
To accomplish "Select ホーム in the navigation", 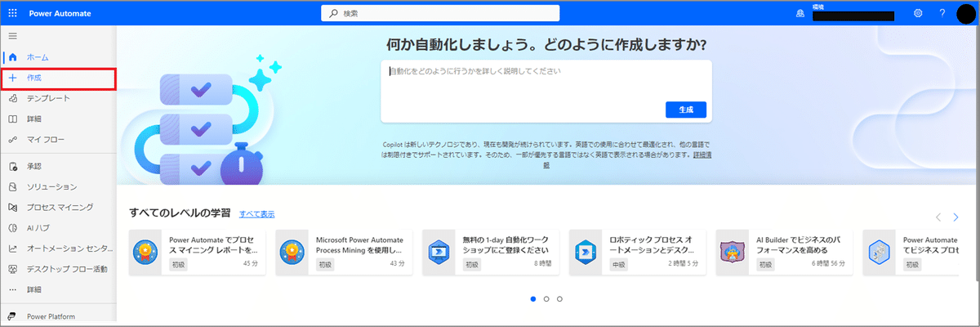I will (38, 57).
